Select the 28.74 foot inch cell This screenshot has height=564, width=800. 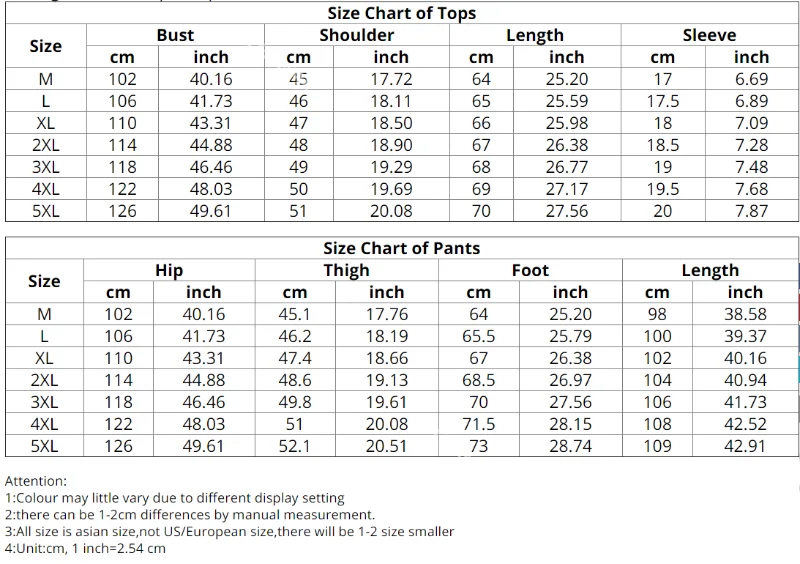click(570, 446)
